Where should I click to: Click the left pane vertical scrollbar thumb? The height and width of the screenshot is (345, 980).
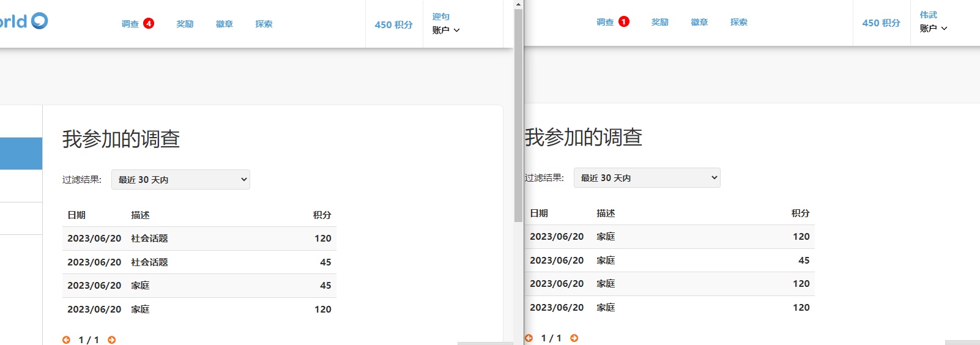tap(518, 115)
